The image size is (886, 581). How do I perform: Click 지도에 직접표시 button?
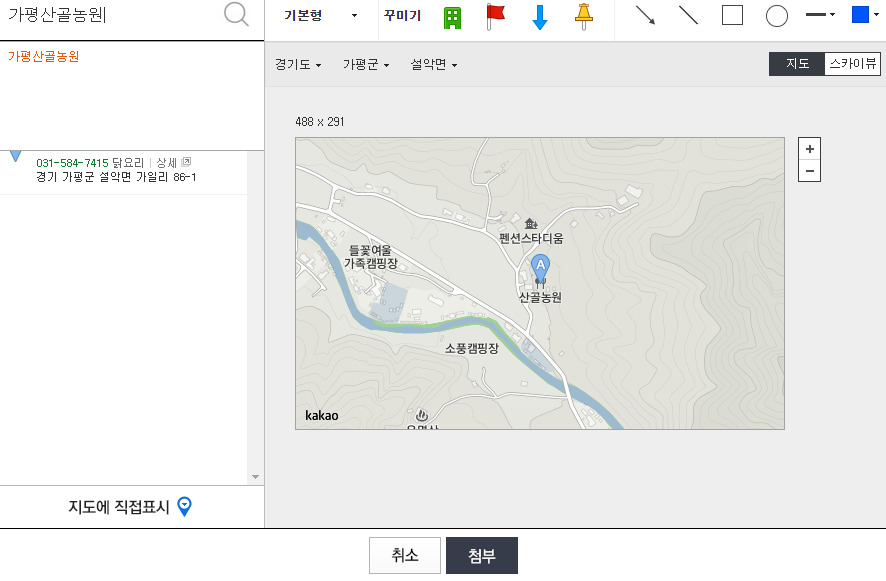[x=131, y=506]
